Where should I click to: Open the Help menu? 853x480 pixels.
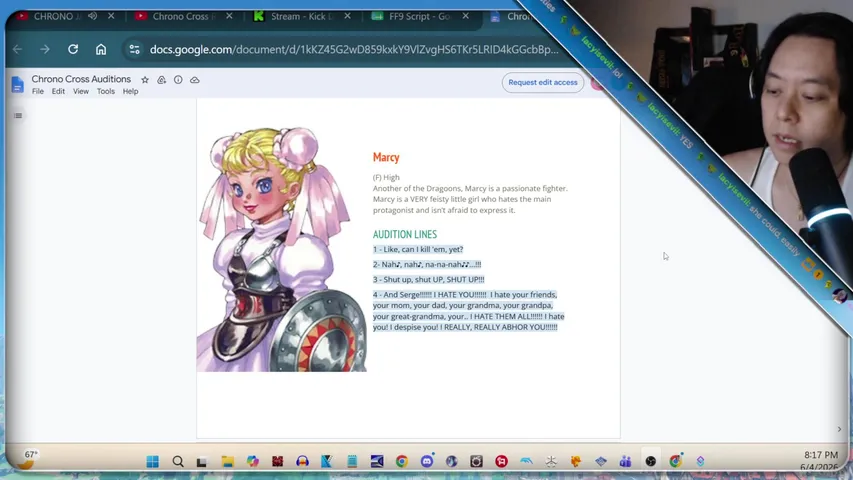click(x=130, y=91)
